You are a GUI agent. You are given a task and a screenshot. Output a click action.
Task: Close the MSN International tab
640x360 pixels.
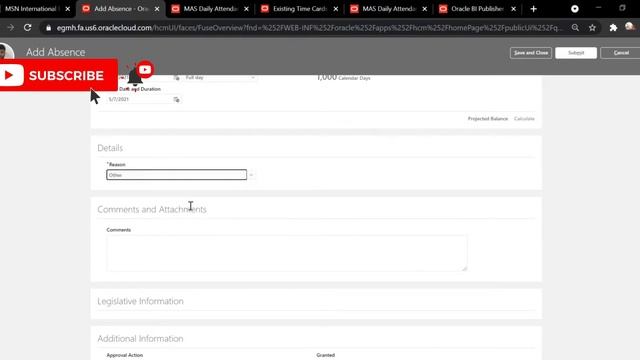tap(68, 9)
